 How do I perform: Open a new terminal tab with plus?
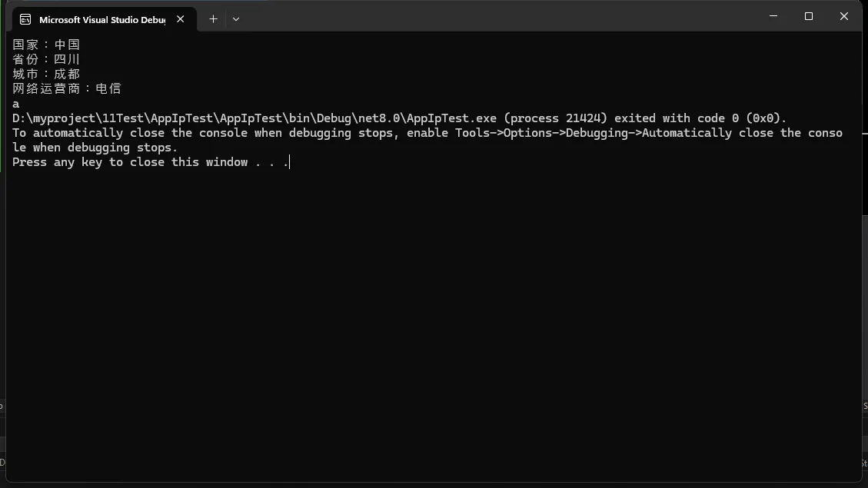tap(214, 19)
